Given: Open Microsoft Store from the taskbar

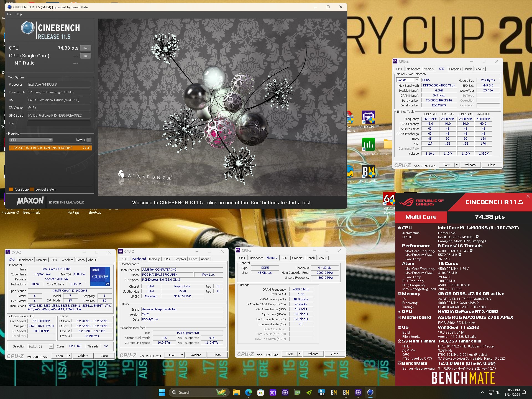Looking at the screenshot, I should point(260,392).
